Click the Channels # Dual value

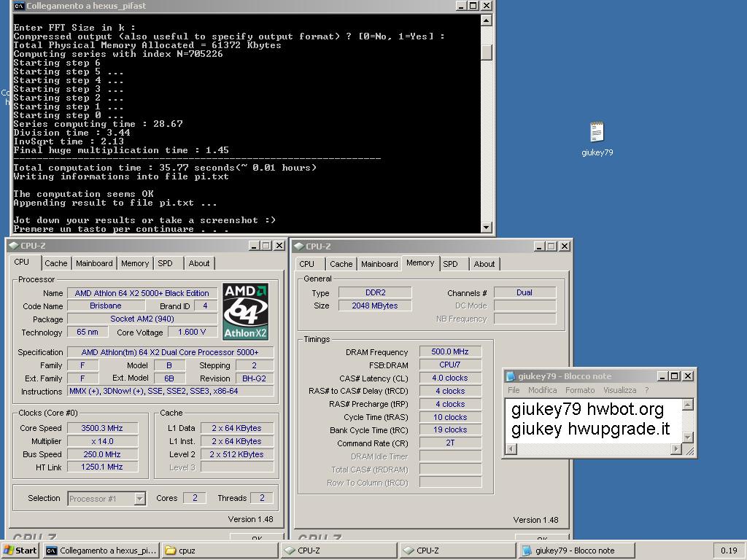point(525,293)
